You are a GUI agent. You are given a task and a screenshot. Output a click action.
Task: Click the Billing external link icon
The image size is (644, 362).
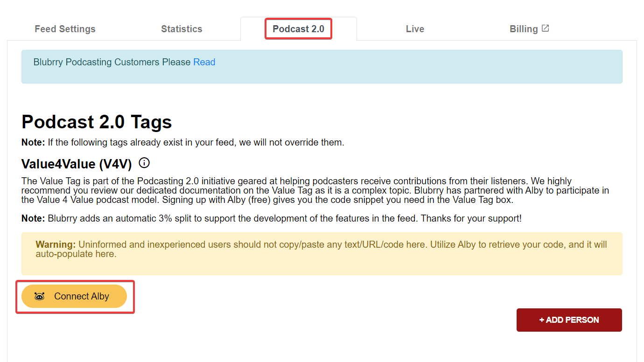(x=545, y=28)
